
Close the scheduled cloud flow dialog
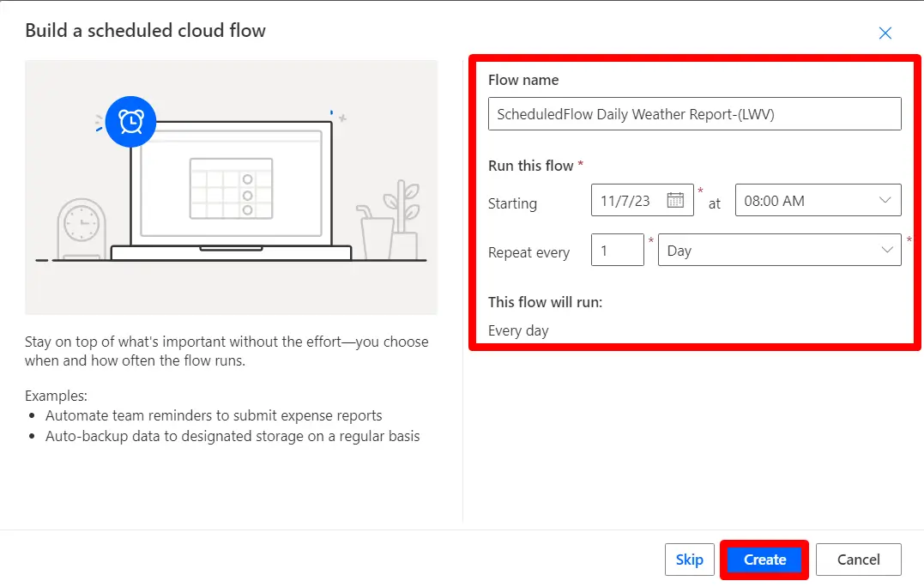tap(885, 33)
